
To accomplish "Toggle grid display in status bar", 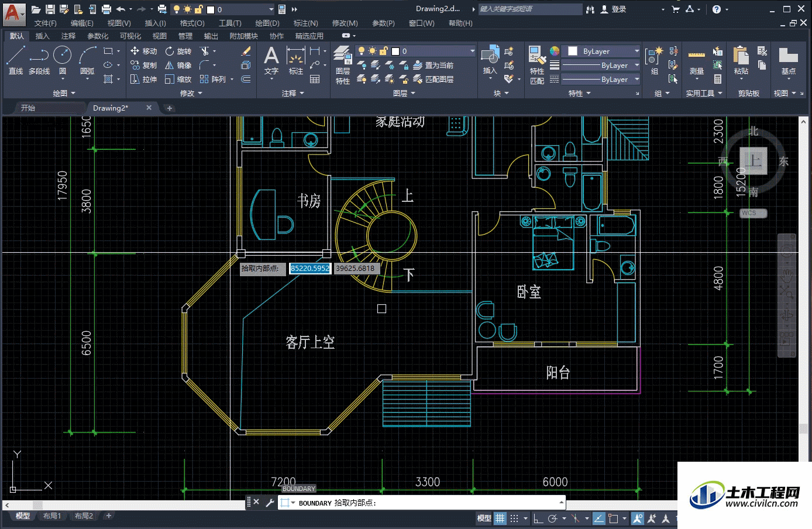I will pyautogui.click(x=500, y=518).
